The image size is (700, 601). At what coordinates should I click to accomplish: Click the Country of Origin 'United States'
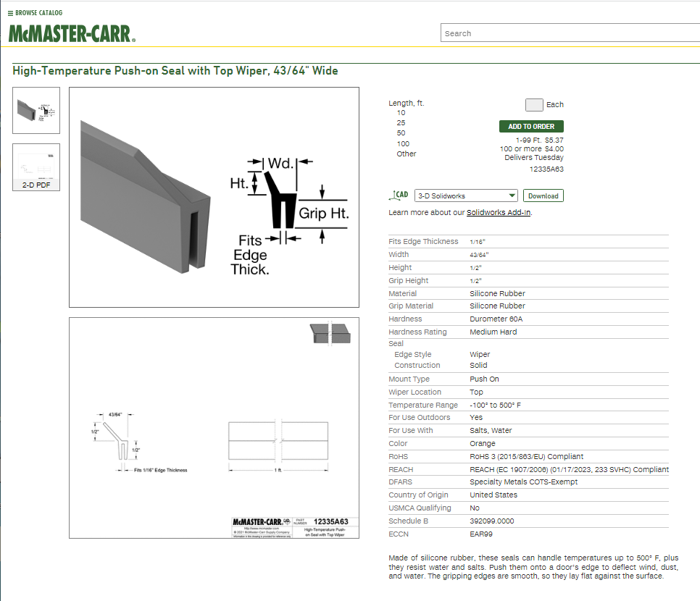493,495
